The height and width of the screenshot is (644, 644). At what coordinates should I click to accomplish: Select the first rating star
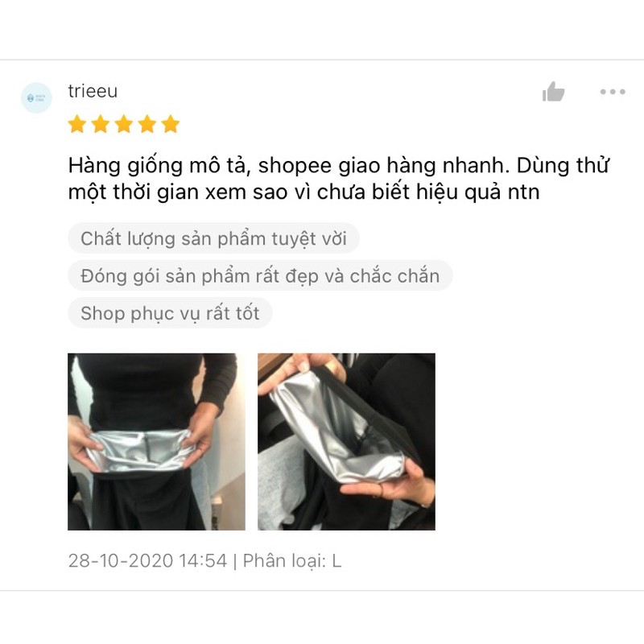click(77, 124)
